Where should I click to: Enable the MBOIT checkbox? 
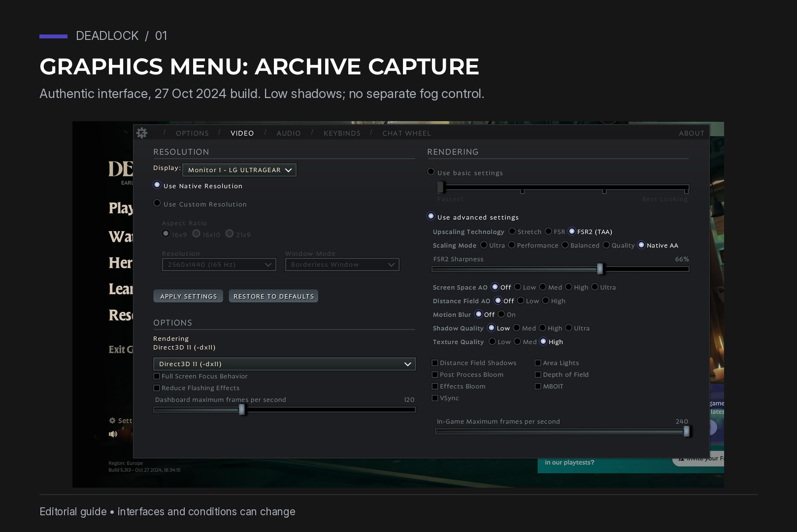tap(538, 387)
